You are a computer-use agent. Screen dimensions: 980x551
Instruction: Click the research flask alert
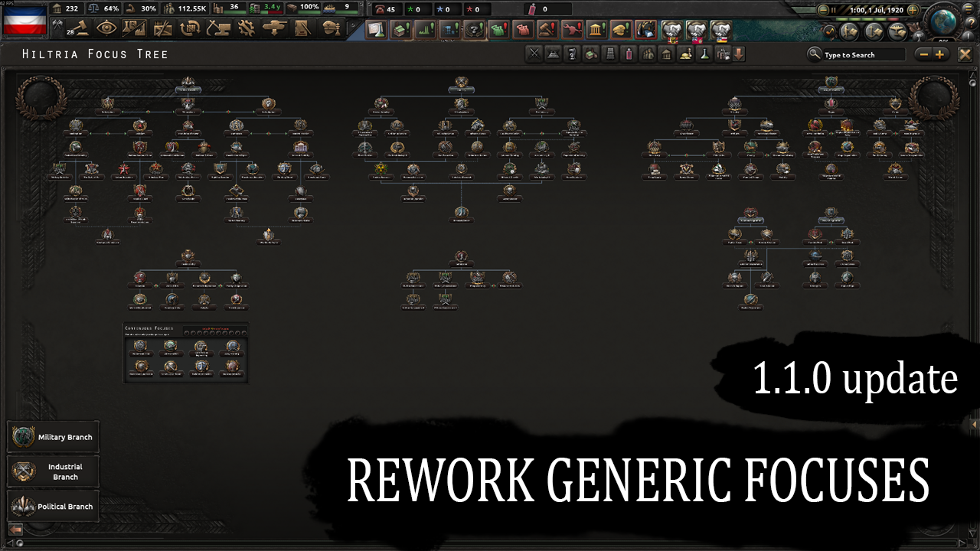[376, 29]
